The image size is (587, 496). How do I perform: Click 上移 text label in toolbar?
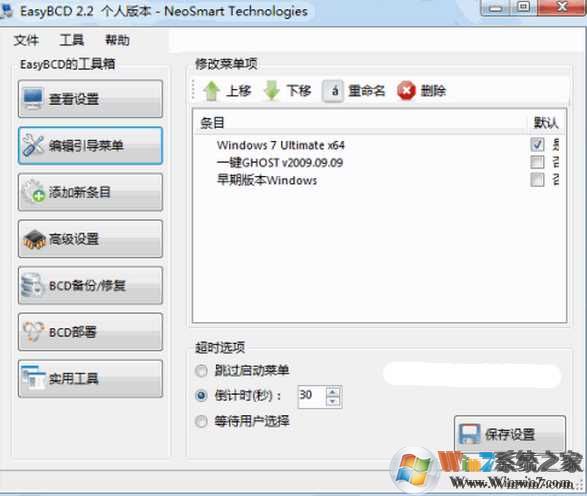tap(238, 91)
